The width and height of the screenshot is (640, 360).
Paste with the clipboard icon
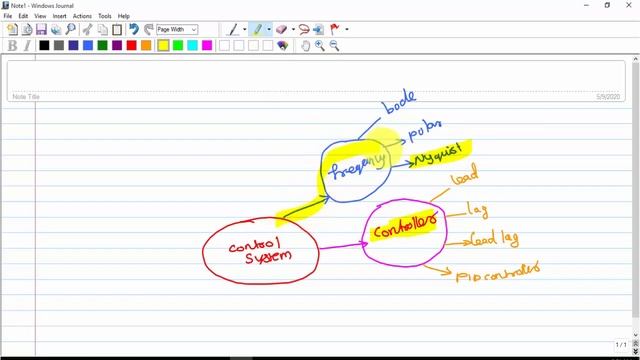click(x=117, y=29)
